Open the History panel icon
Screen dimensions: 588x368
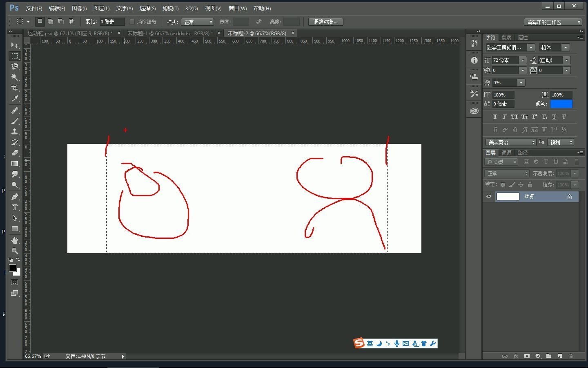coord(474,43)
